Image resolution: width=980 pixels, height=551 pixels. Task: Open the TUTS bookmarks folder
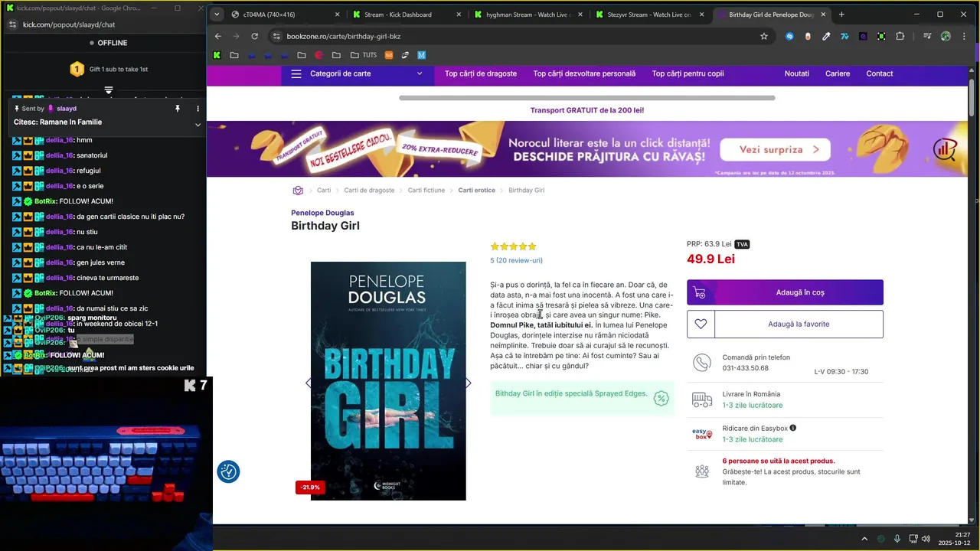click(364, 55)
